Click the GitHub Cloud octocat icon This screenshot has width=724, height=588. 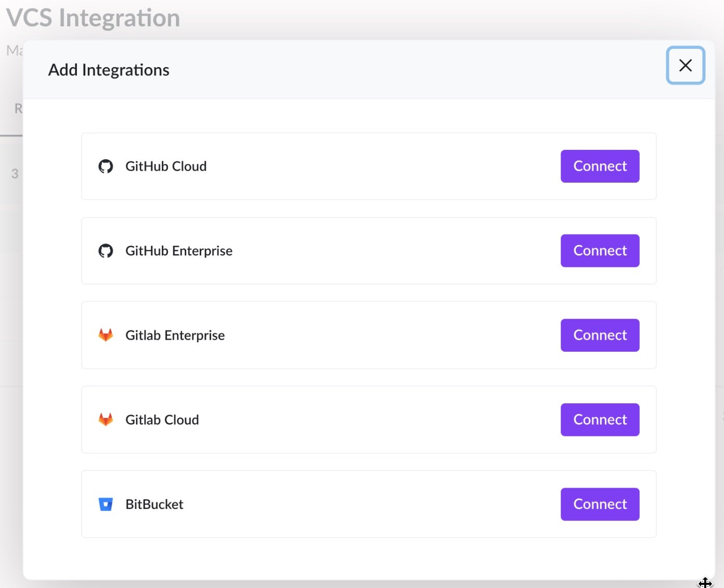point(106,167)
